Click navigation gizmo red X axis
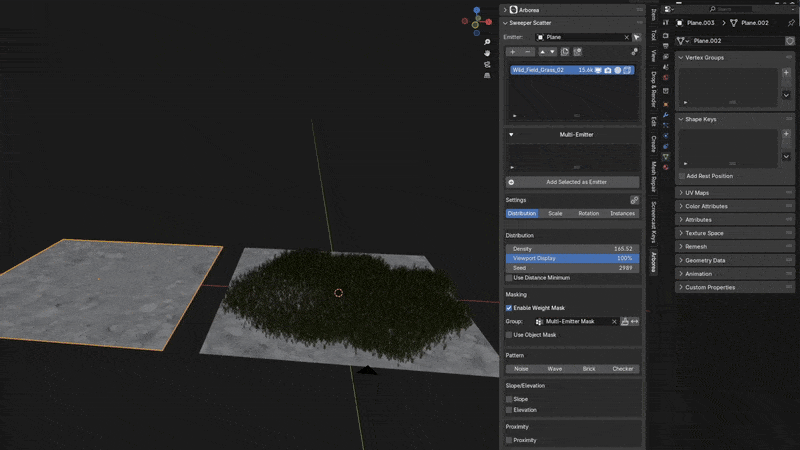The width and height of the screenshot is (800, 450). click(x=489, y=22)
